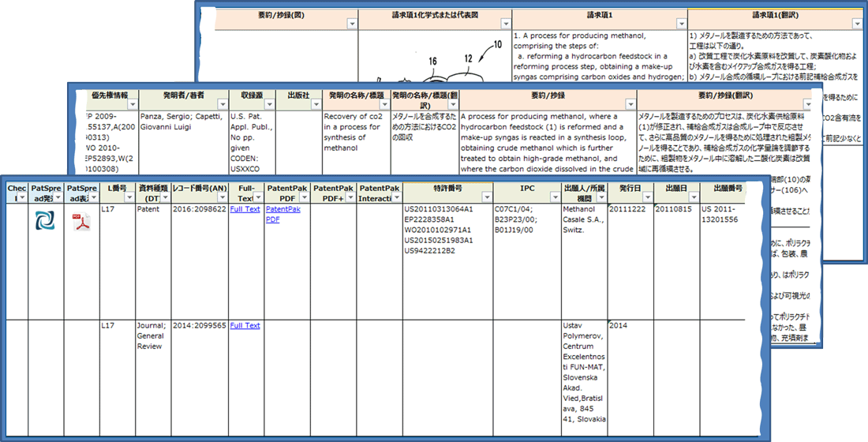Open Full Text link for record 2014:2099565
This screenshot has height=442, width=868.
click(x=245, y=325)
